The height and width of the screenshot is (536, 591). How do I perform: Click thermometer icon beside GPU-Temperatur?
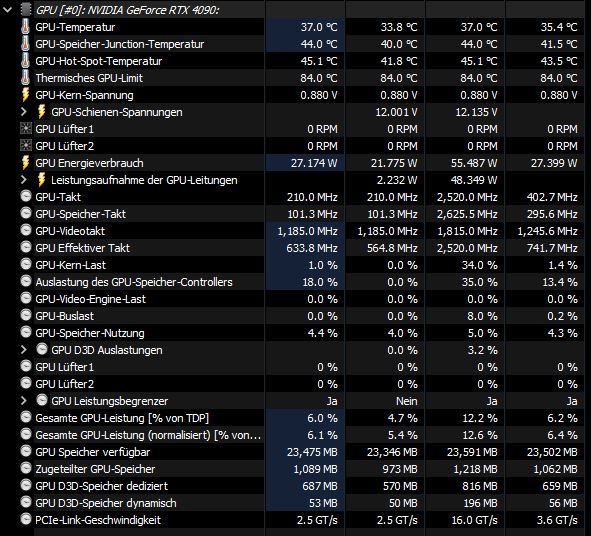pyautogui.click(x=25, y=27)
